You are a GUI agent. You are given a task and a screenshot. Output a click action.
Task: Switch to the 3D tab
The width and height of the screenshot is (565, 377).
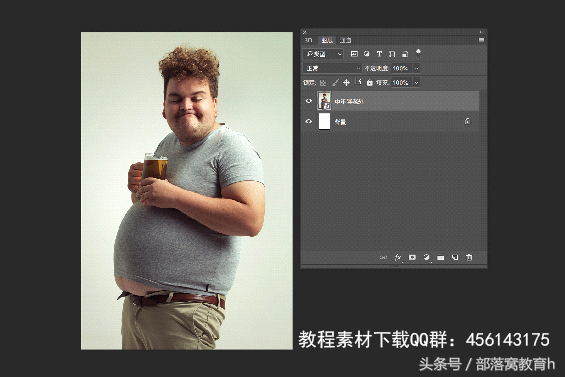point(309,40)
